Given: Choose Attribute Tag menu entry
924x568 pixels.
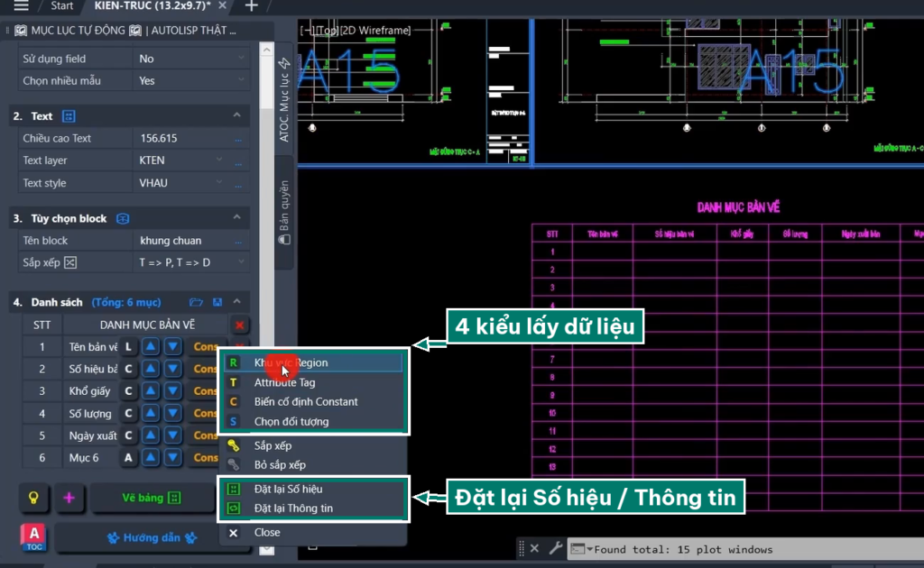Looking at the screenshot, I should coord(313,382).
